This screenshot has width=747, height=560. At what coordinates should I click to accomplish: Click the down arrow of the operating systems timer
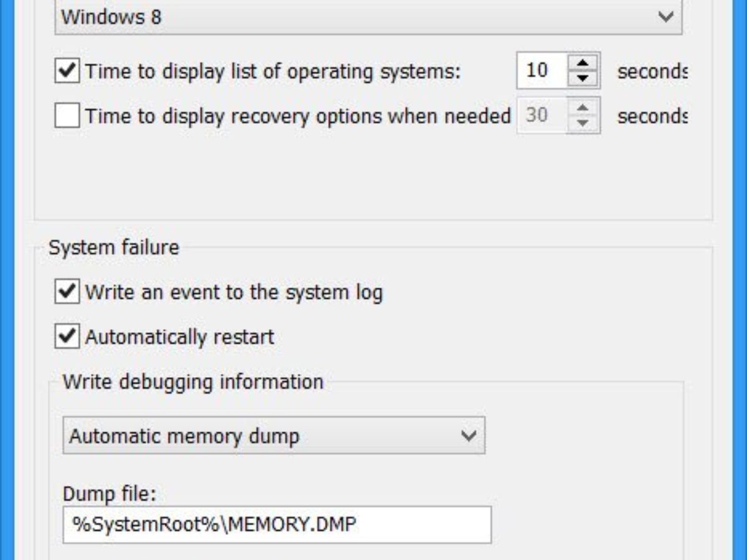(583, 78)
